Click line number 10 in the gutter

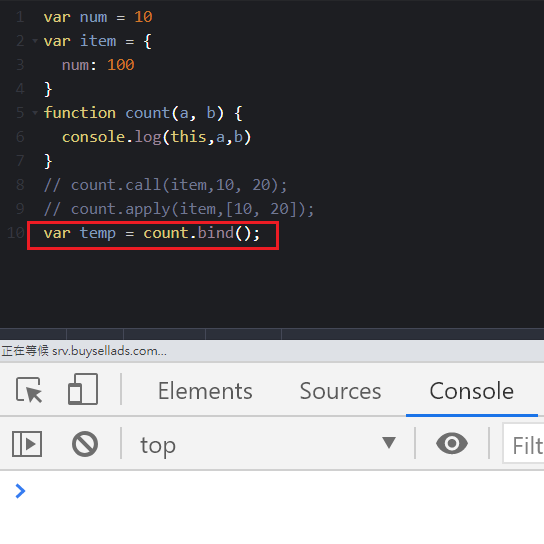[16, 233]
